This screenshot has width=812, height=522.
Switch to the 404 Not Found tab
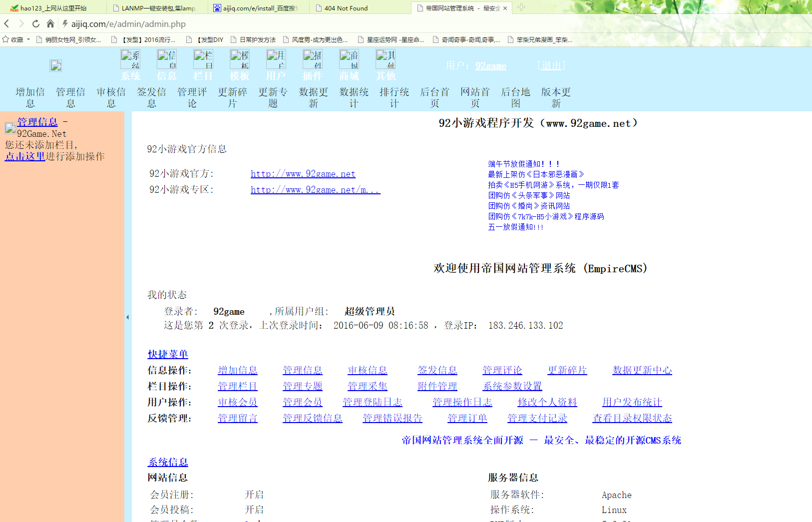[x=360, y=8]
